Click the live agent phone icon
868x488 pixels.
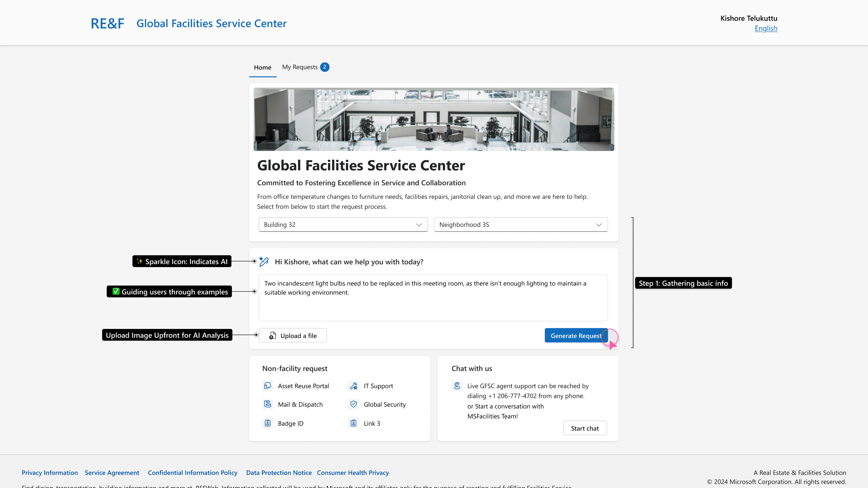click(x=457, y=386)
